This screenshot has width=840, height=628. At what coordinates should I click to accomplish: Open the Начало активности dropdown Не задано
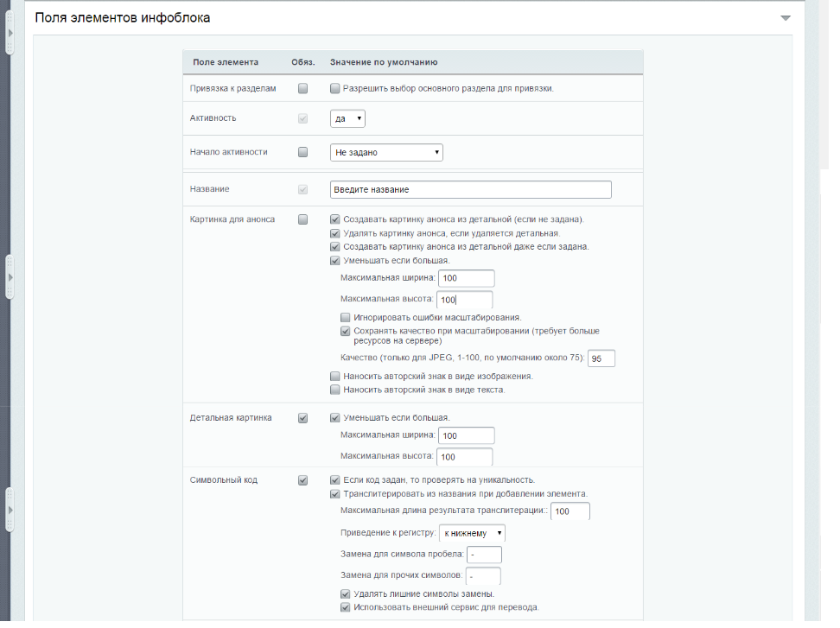click(386, 152)
